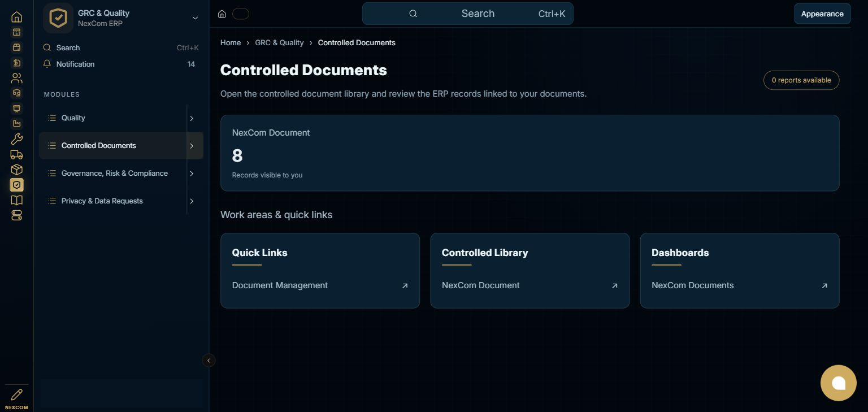Expand Privacy & Data Requests chevron

192,201
